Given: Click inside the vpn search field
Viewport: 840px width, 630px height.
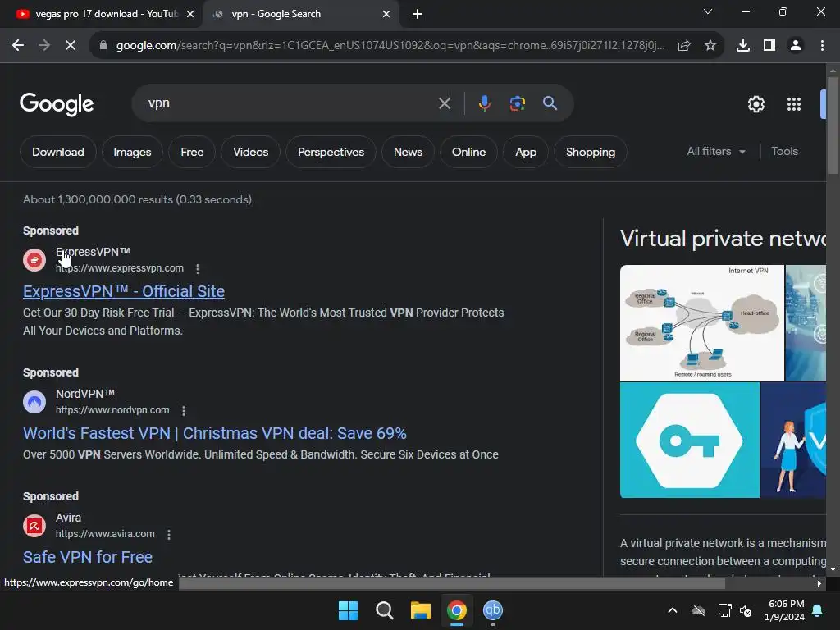Looking at the screenshot, I should 290,103.
